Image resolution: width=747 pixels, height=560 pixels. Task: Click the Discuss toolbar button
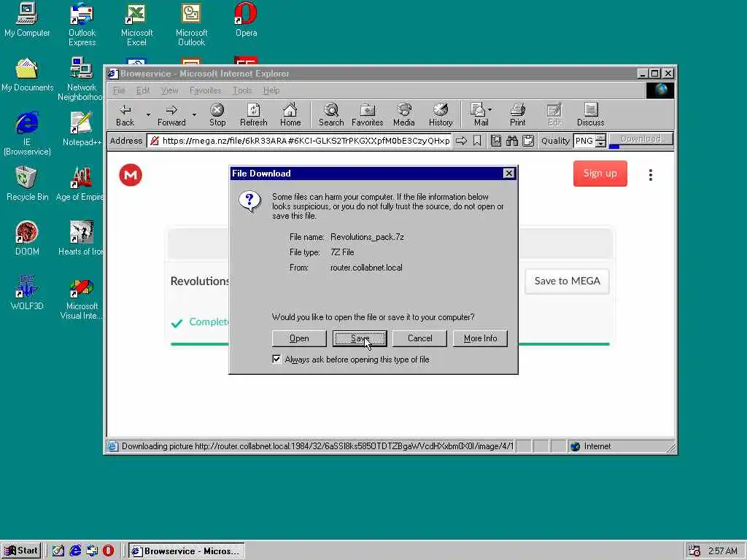coord(591,115)
